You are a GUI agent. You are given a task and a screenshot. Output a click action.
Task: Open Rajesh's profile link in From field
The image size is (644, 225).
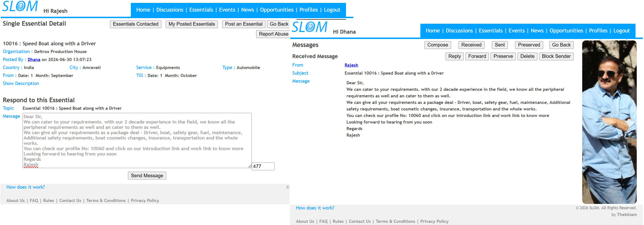351,65
